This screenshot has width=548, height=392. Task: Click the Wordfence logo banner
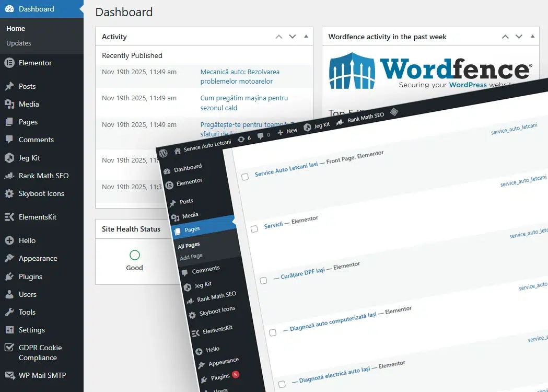coord(430,71)
